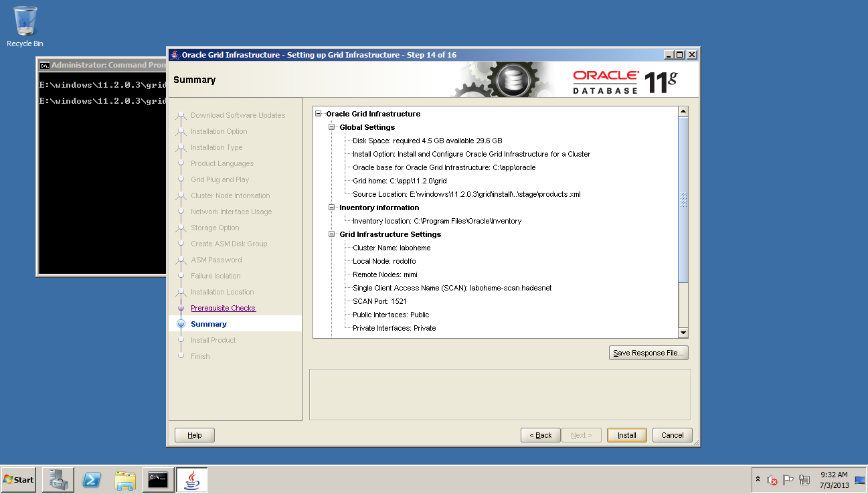
Task: Click the Server Manager taskbar icon
Action: pyautogui.click(x=58, y=480)
